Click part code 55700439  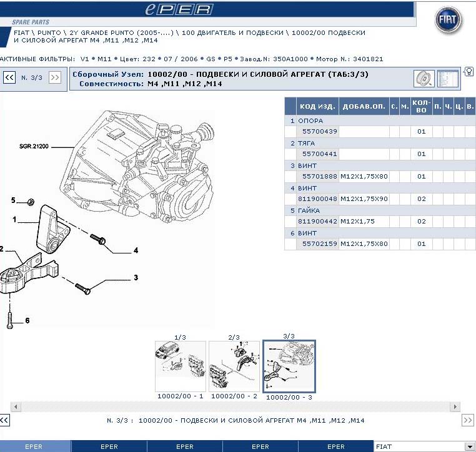point(319,132)
